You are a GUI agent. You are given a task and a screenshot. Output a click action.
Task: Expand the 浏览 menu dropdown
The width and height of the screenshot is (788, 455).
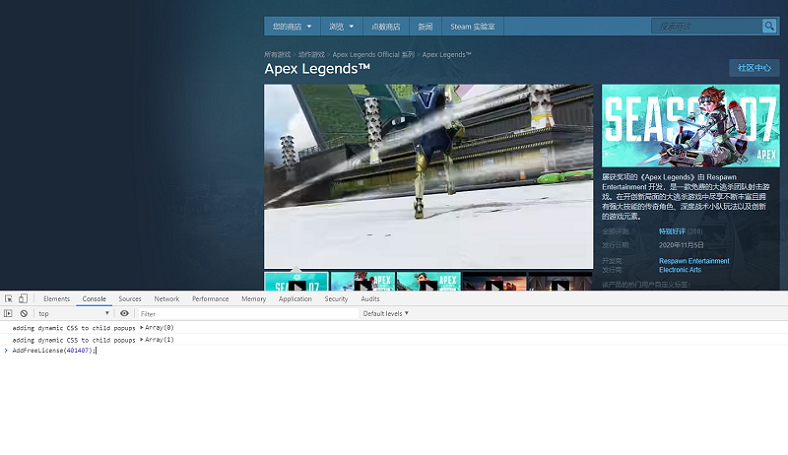click(x=341, y=26)
